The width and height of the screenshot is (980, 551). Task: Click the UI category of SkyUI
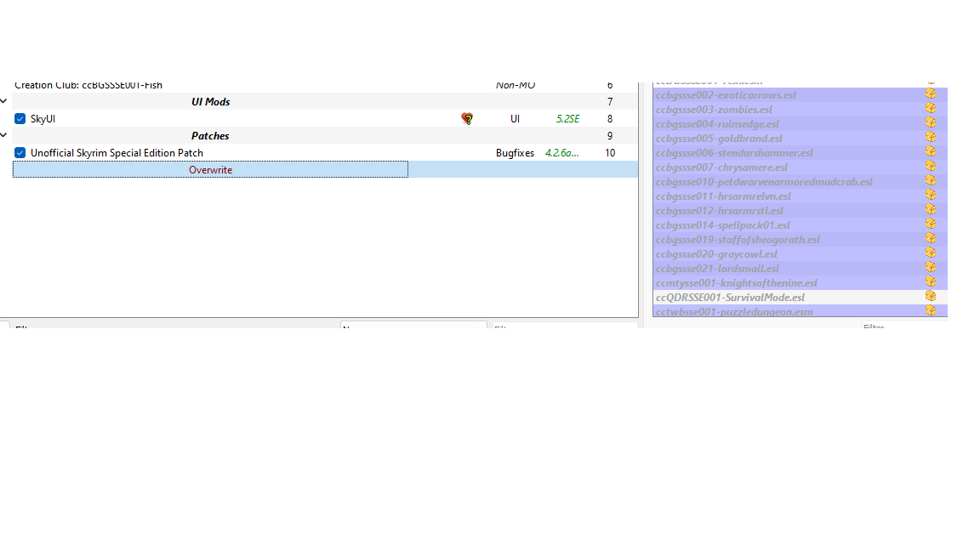(x=515, y=119)
